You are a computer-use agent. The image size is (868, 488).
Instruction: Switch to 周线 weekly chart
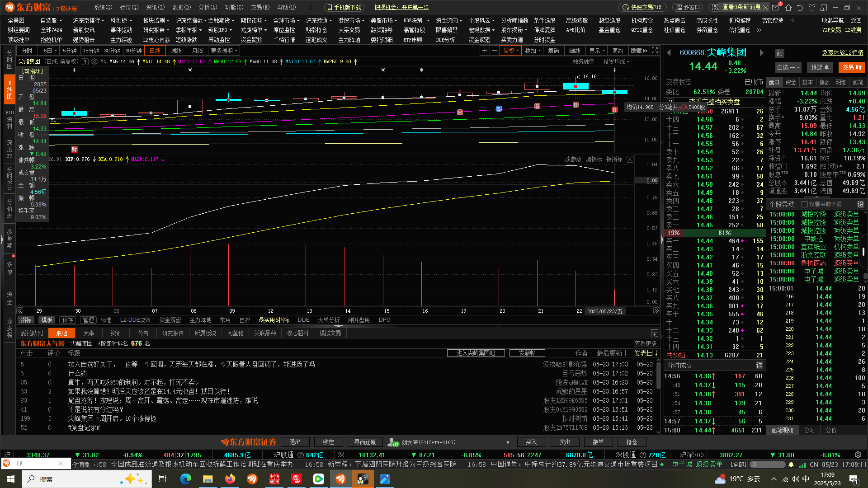[176, 51]
